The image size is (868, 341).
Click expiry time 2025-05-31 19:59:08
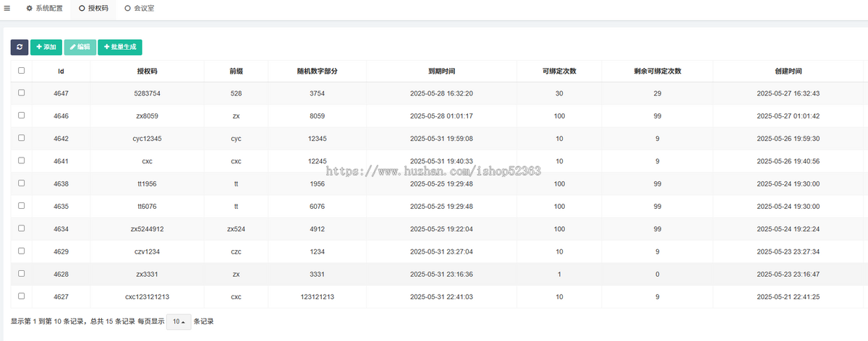[x=441, y=138]
